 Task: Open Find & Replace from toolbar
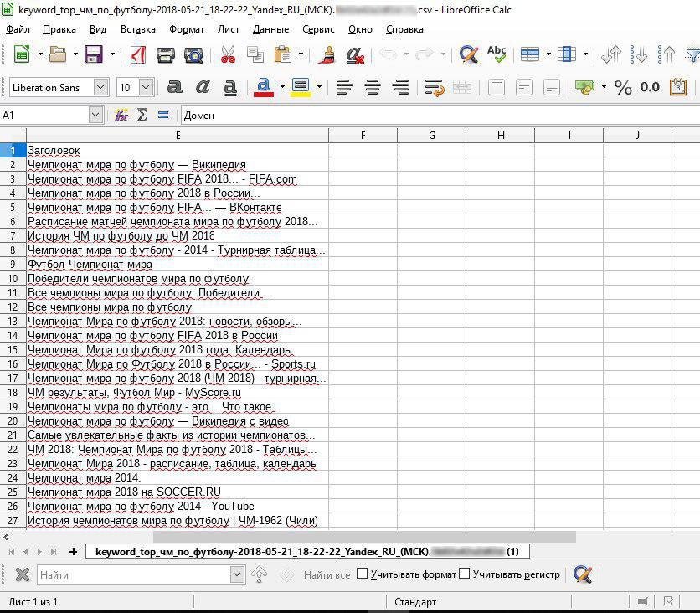tap(469, 55)
